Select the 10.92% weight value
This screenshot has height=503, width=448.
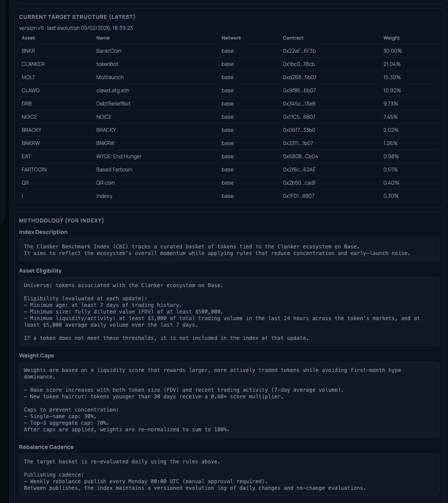[392, 91]
